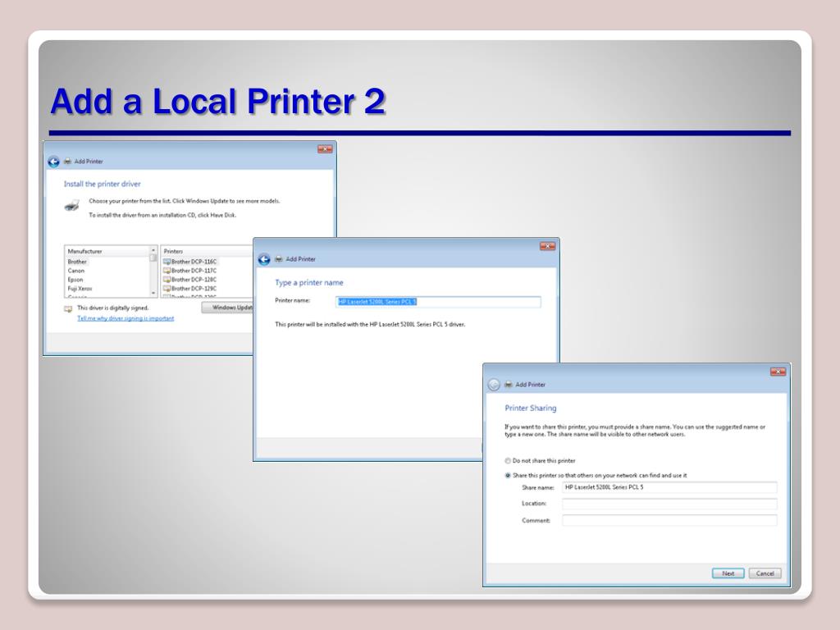Choose Brother DCP-116C from Printers list
The height and width of the screenshot is (630, 840).
pyautogui.click(x=194, y=262)
